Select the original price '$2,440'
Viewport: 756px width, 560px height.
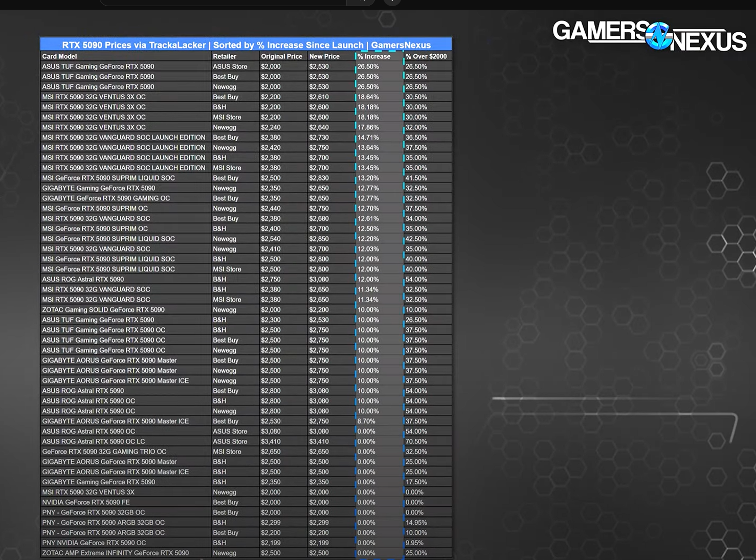(x=271, y=208)
